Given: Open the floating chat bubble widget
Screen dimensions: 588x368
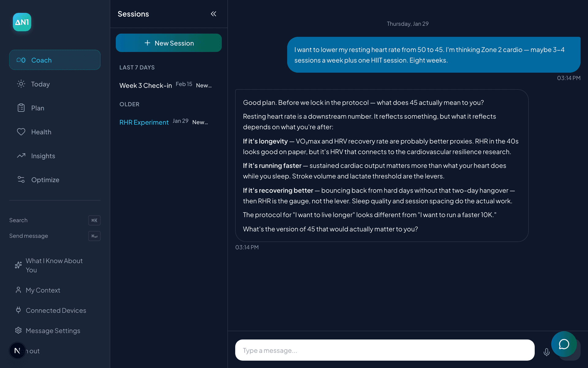Looking at the screenshot, I should 564,344.
